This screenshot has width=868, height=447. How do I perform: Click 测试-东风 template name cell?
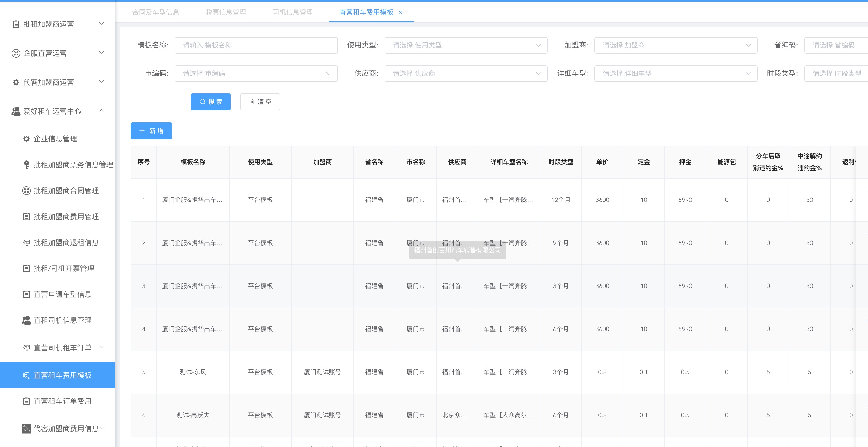pos(193,372)
